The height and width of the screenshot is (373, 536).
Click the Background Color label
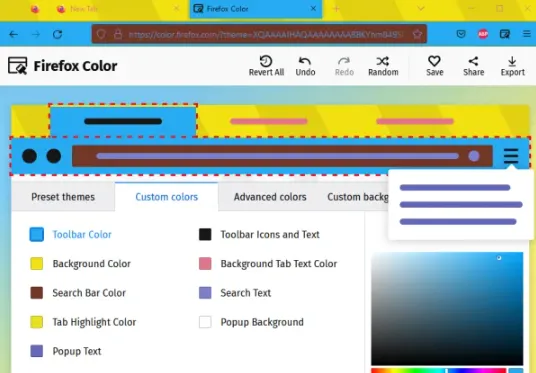click(x=92, y=264)
